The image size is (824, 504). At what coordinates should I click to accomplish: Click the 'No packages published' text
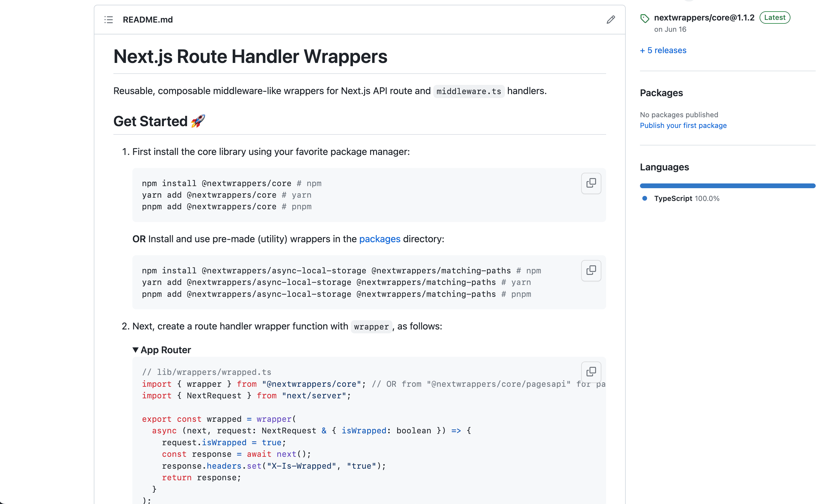(679, 115)
